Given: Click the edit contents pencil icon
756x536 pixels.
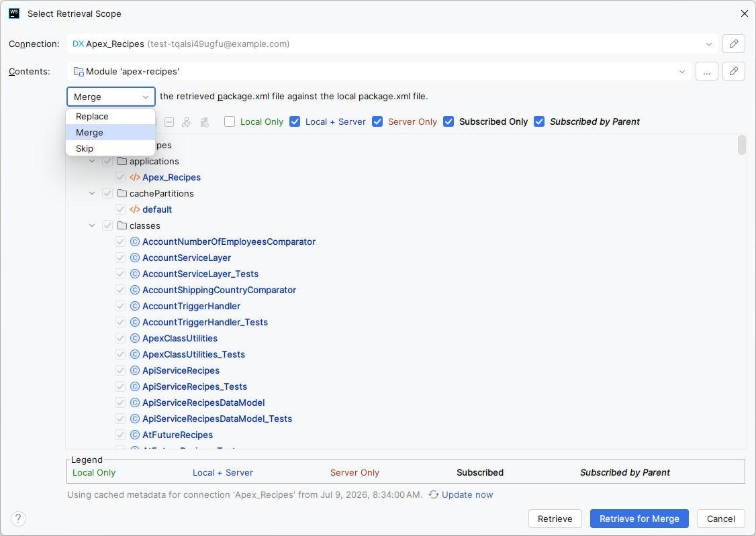Looking at the screenshot, I should (733, 71).
